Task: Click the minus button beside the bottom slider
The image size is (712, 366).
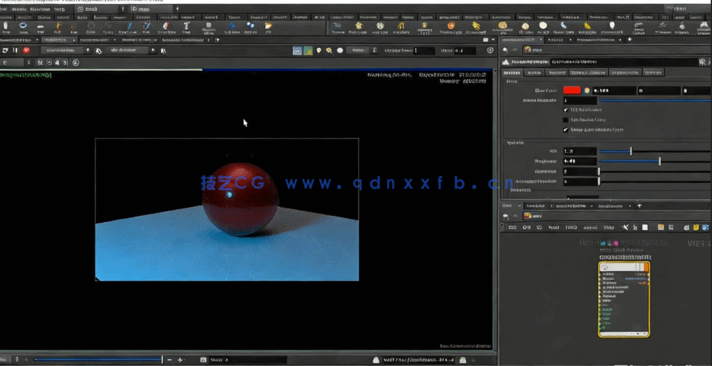Action: pos(169,360)
